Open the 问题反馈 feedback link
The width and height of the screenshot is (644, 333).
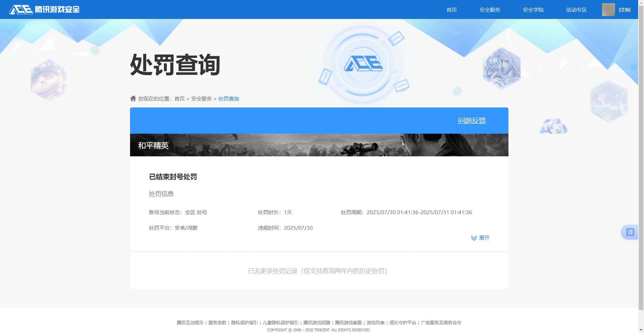point(472,121)
